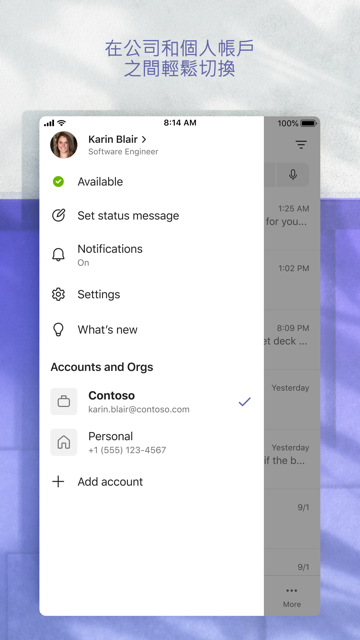Select the Contoso account
360x640 pixels.
(151, 401)
